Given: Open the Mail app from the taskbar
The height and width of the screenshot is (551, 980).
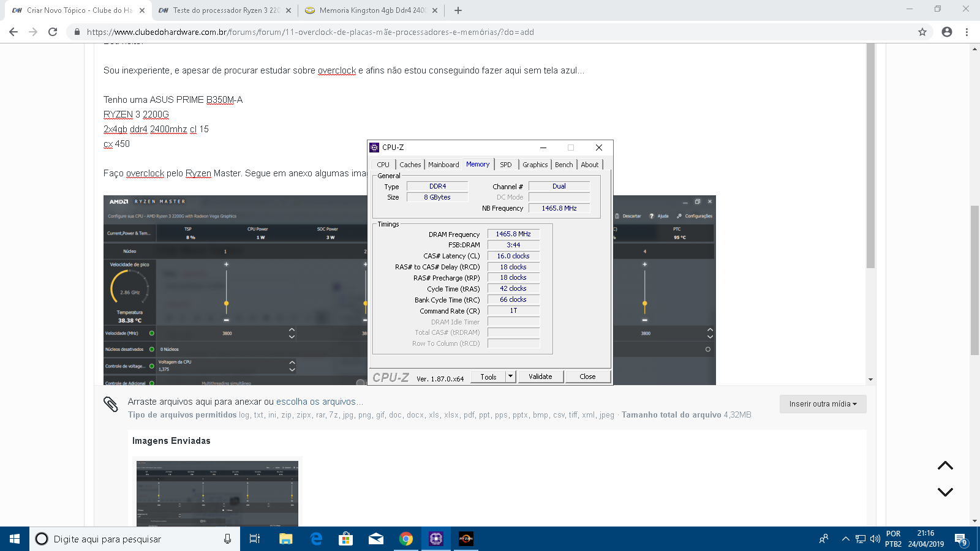Looking at the screenshot, I should [x=376, y=539].
